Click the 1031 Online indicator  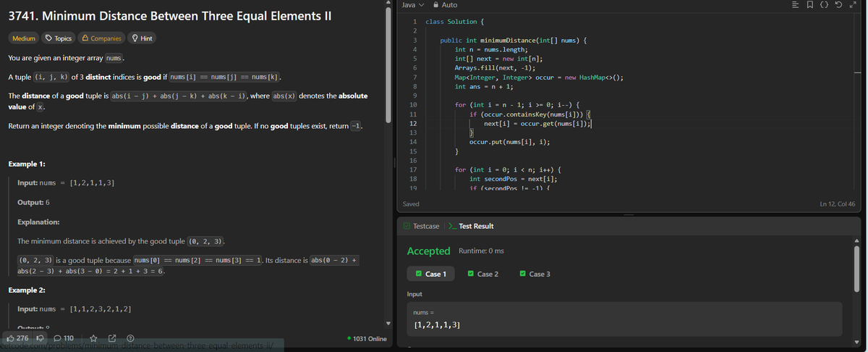(367, 338)
